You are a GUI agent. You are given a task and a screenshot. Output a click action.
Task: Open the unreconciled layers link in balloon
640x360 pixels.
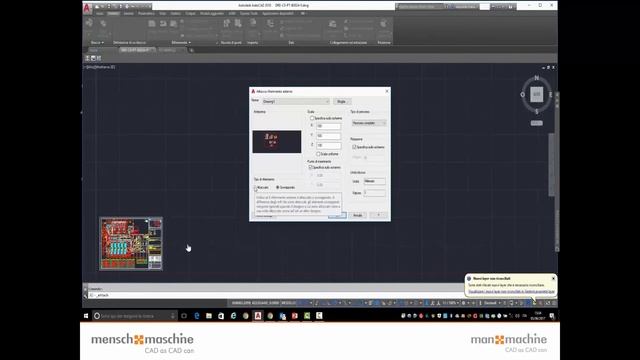point(511,291)
